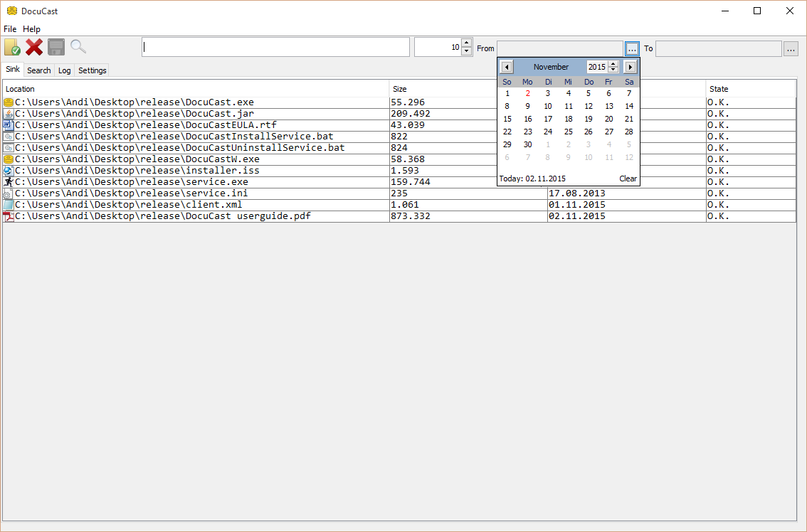
Task: Go to the next month in the calendar
Action: tap(630, 67)
